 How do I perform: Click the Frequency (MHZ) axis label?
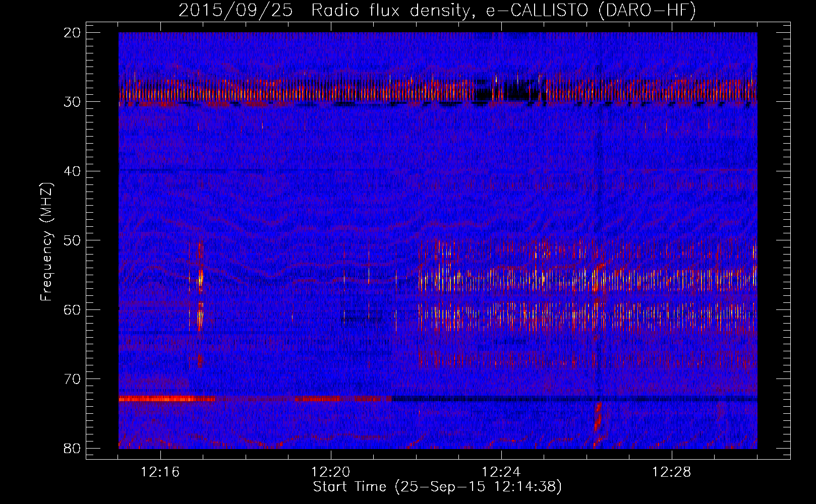46,242
